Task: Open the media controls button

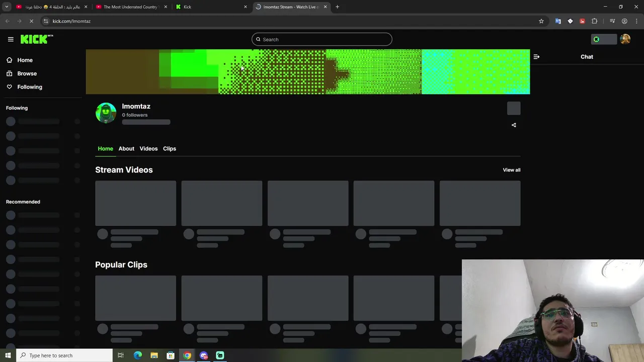Action: point(612,21)
